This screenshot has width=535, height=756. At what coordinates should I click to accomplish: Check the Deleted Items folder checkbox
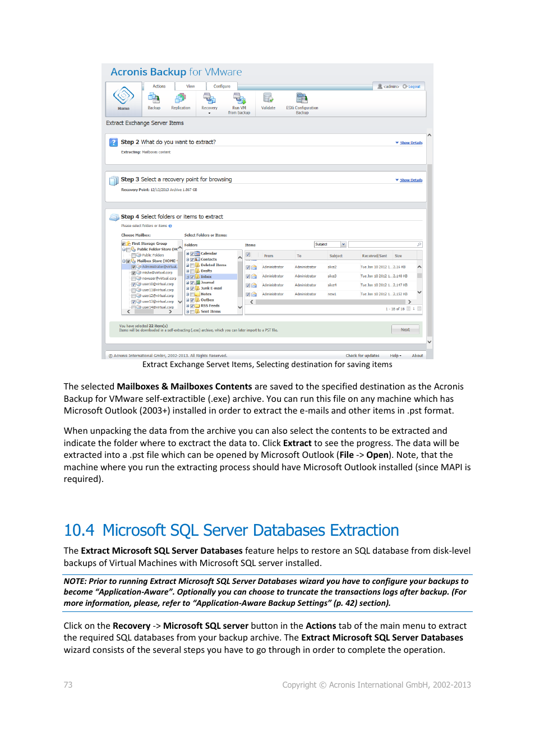coord(192,265)
